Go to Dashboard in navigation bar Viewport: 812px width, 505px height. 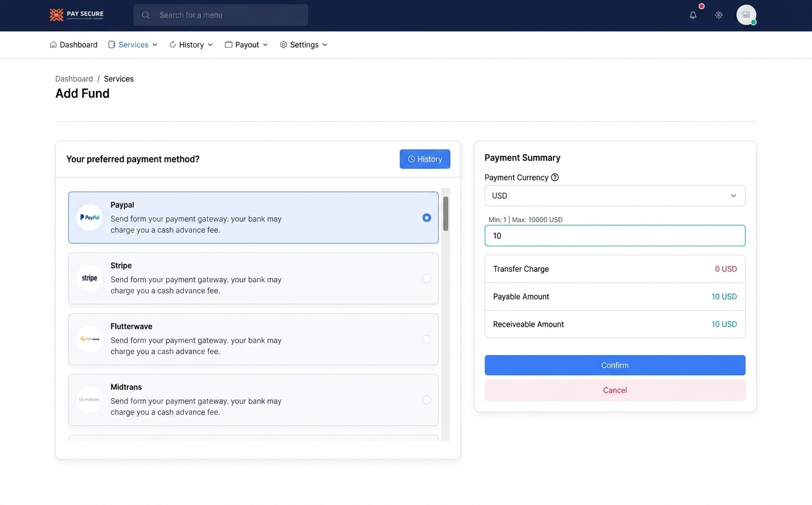pos(79,45)
